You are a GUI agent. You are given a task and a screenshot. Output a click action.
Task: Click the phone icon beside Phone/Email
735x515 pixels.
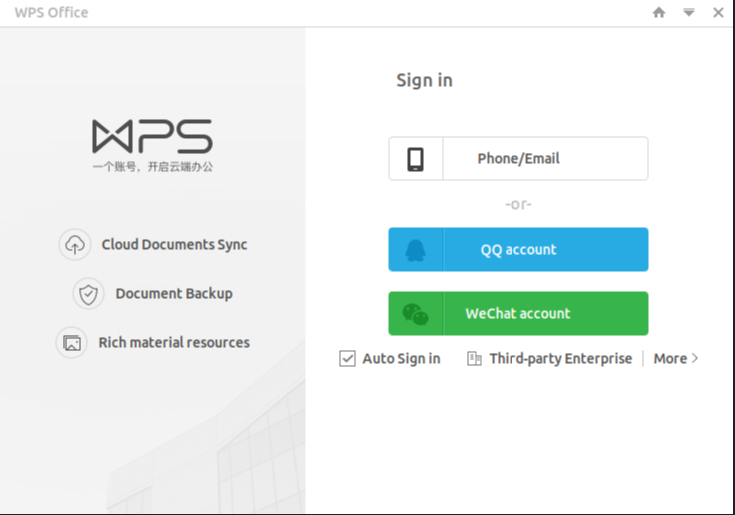point(415,159)
